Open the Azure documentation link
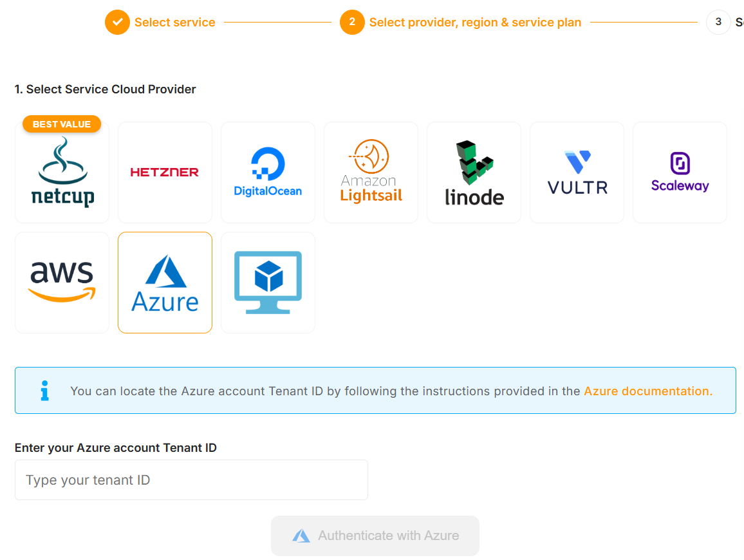 pos(647,391)
